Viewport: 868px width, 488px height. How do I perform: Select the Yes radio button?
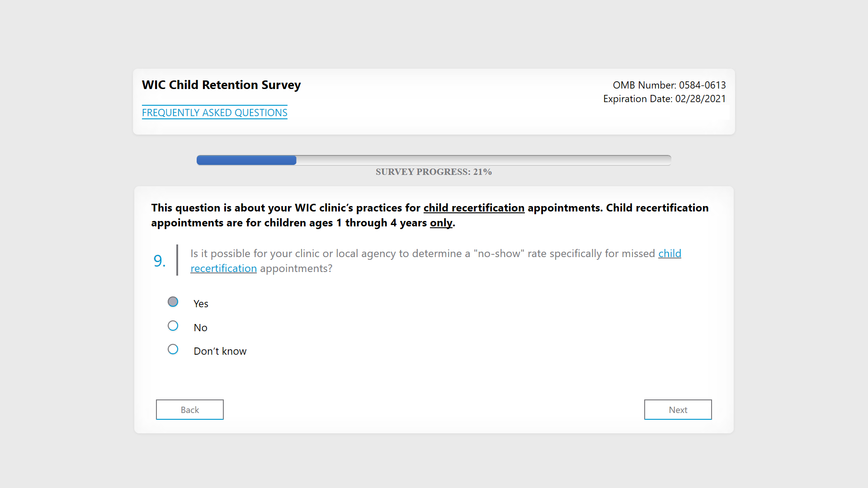(173, 302)
